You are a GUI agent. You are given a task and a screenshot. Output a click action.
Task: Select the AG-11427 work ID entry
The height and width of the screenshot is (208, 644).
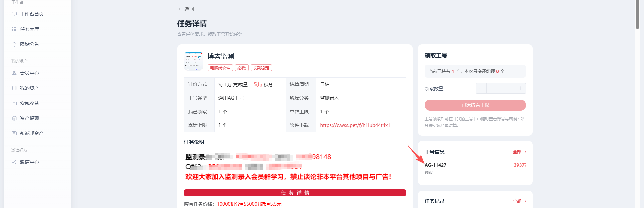pos(435,165)
